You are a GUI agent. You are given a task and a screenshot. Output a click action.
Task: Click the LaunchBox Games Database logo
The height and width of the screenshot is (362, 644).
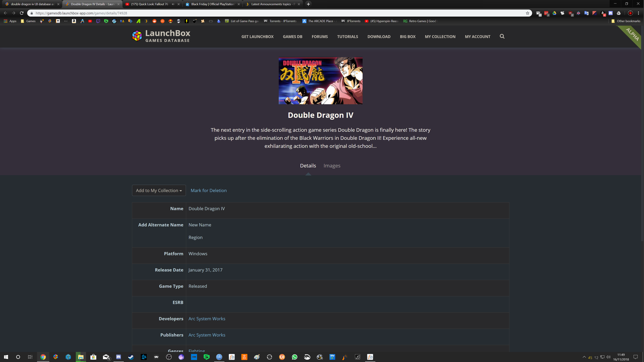point(161,36)
